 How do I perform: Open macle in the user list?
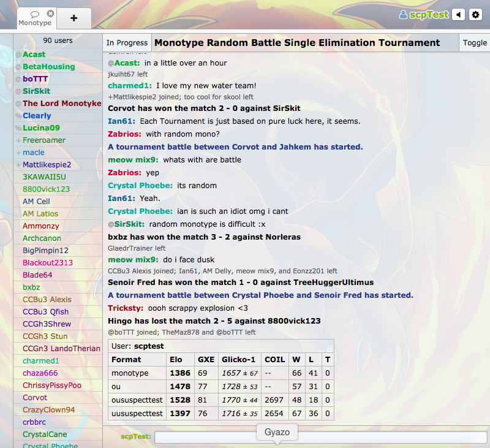tap(58, 152)
